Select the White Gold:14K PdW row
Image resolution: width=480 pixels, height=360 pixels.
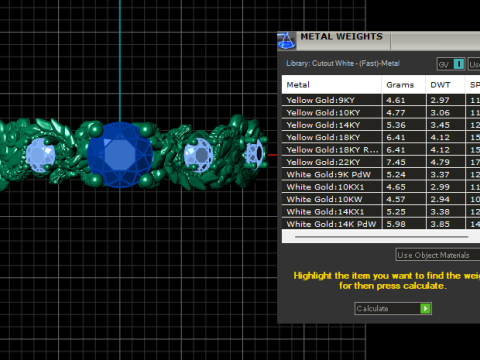[381, 224]
